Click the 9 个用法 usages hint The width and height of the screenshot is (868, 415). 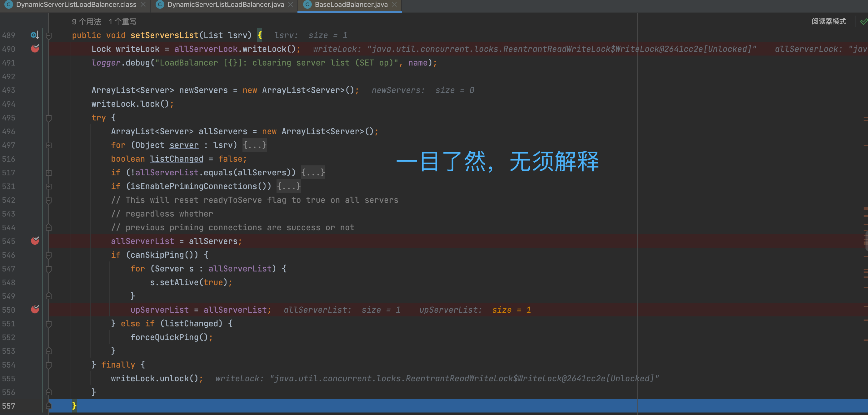(x=86, y=22)
